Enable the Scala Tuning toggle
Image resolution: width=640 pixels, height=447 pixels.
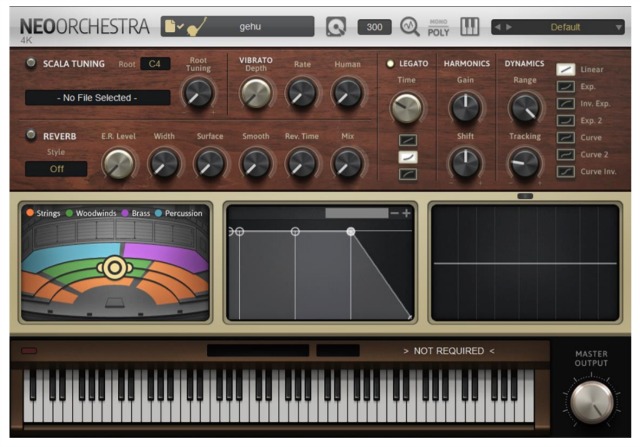(x=31, y=63)
